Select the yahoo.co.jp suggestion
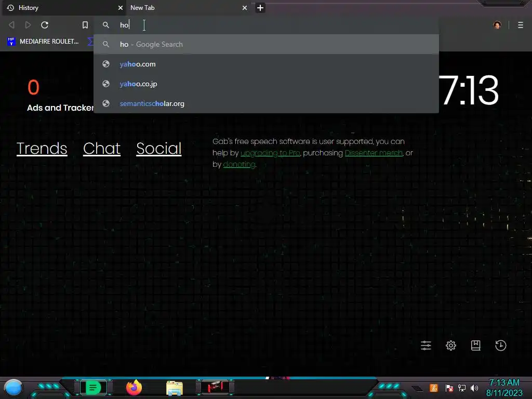Screen dimensions: 532x399 click(x=266, y=84)
